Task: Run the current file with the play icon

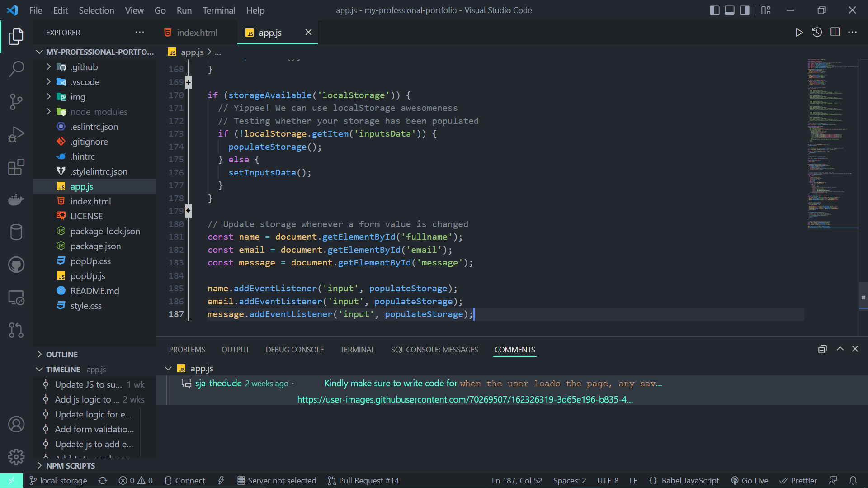Action: coord(799,32)
